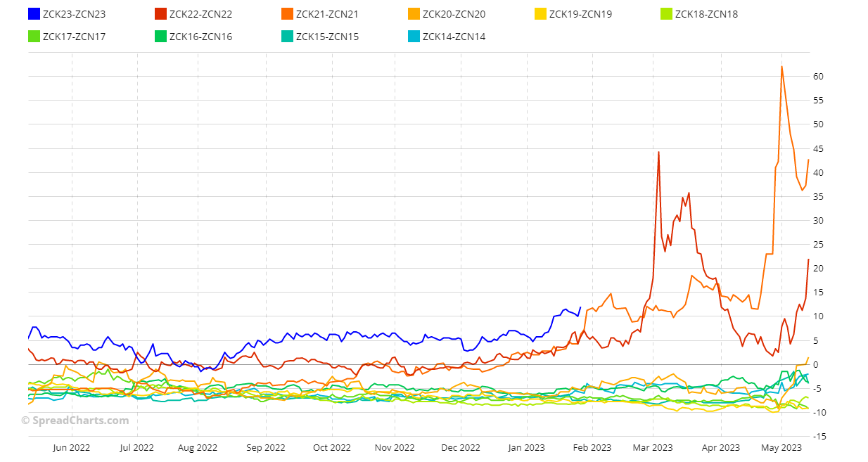Click the ZCK21-ZCN21 peak near 62
Viewport: 868px width, 462px height.
[x=781, y=67]
